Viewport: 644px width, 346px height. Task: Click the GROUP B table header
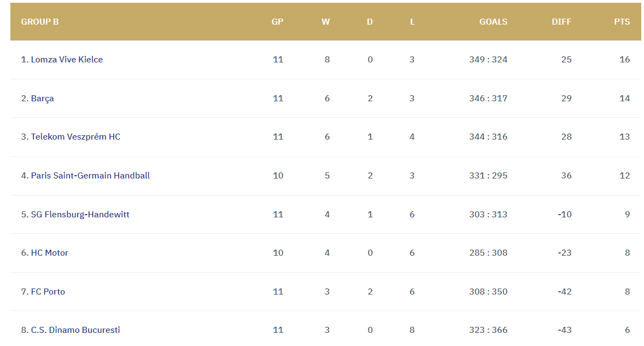40,22
